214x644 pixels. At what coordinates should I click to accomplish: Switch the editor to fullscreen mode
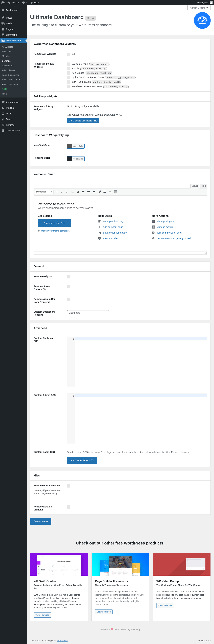(110, 192)
